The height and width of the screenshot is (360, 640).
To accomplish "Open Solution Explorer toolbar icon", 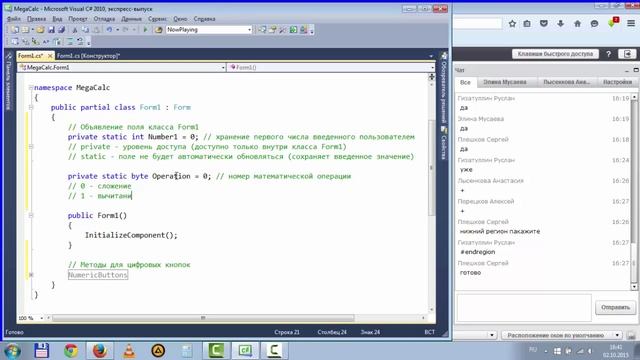I will tap(262, 30).
